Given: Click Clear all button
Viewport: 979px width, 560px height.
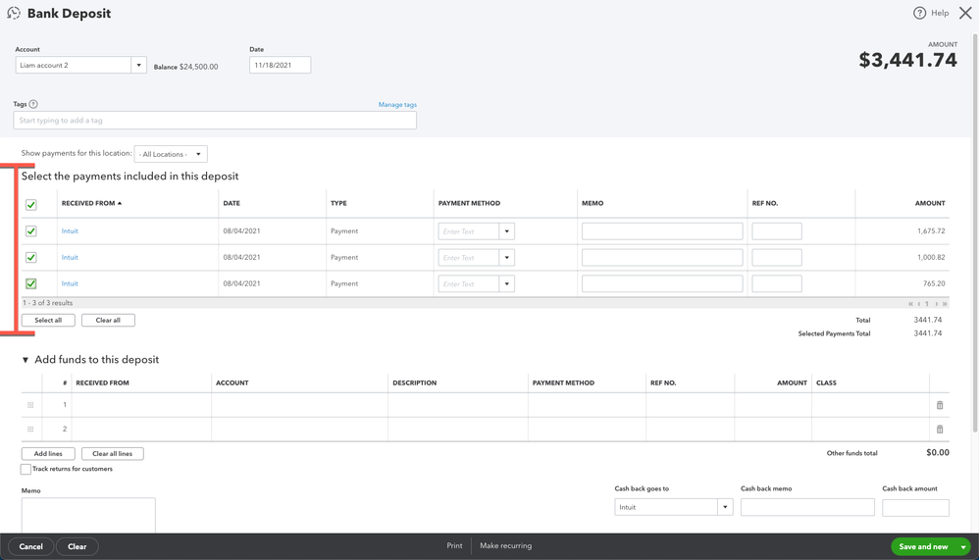Looking at the screenshot, I should point(108,321).
